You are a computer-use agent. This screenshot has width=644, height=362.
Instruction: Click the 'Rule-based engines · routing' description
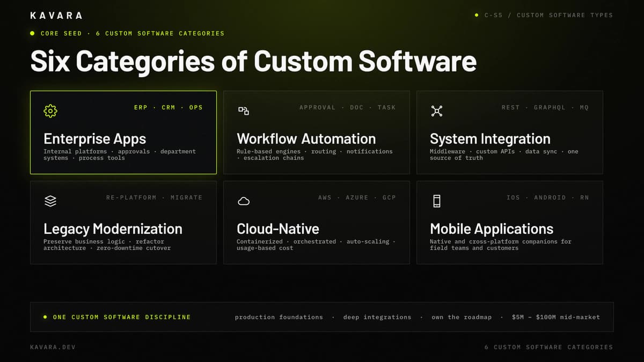[x=314, y=154]
